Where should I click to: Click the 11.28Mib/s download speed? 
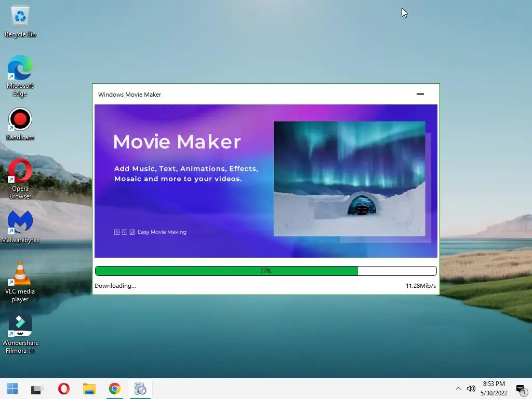[x=421, y=286]
